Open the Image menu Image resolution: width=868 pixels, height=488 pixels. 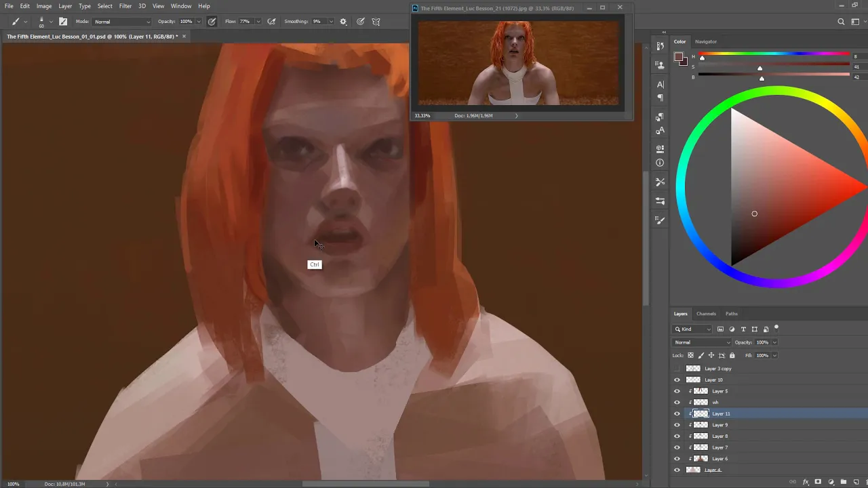tap(44, 6)
